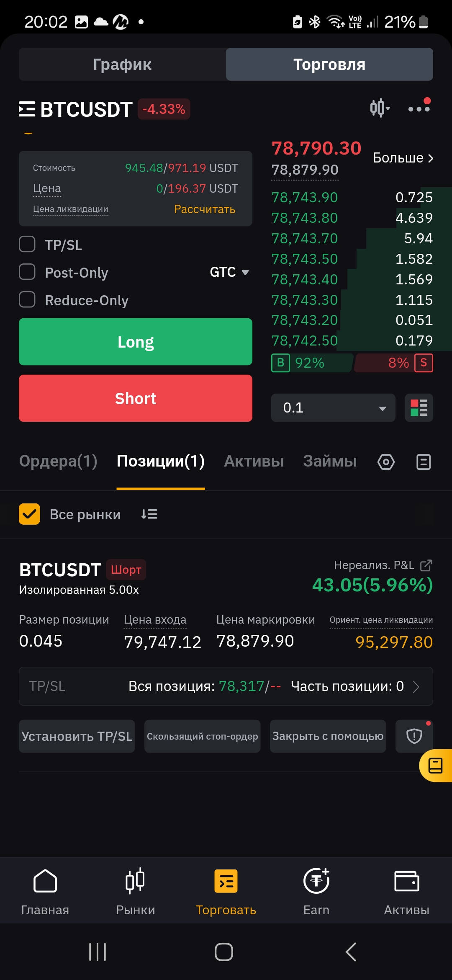Viewport: 452px width, 980px height.
Task: Switch to the График tab
Action: pyautogui.click(x=122, y=64)
